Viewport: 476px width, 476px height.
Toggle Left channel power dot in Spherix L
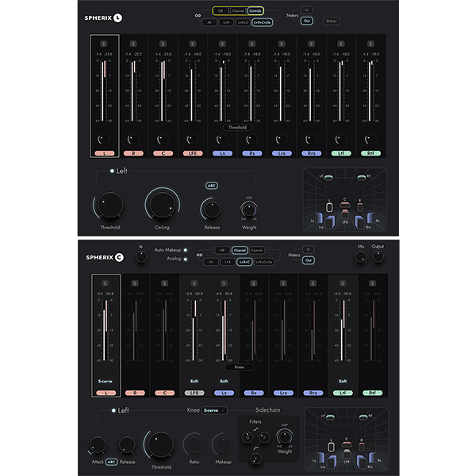112,171
